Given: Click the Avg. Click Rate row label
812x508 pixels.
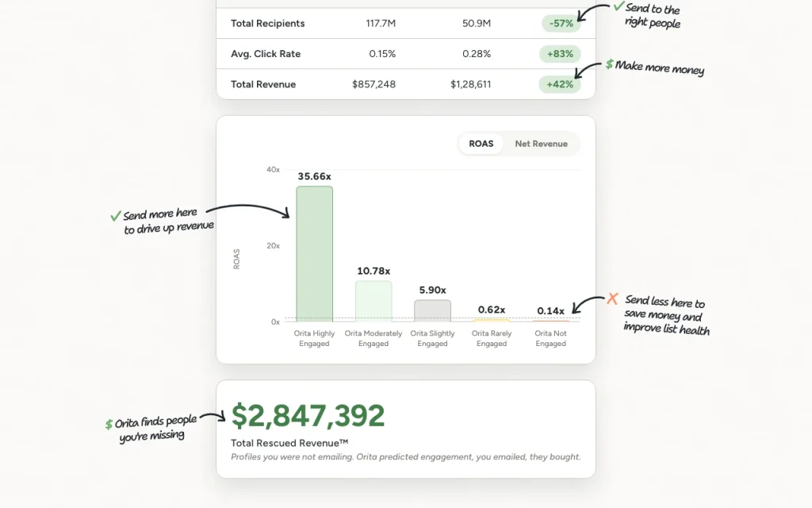Looking at the screenshot, I should point(266,54).
